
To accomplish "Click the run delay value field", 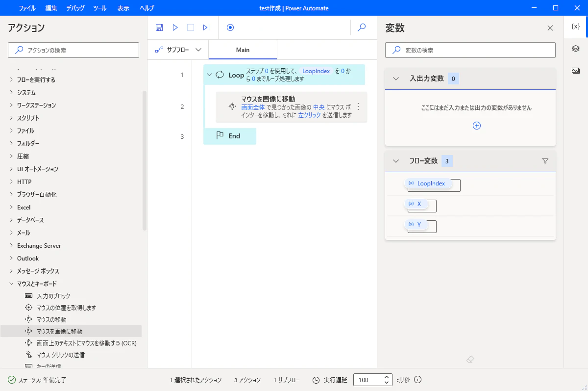I will [367, 380].
